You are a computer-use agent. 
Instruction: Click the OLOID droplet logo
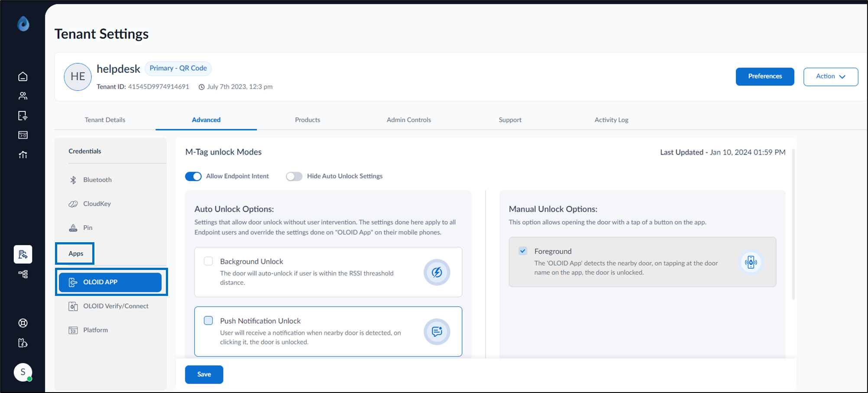pyautogui.click(x=23, y=24)
